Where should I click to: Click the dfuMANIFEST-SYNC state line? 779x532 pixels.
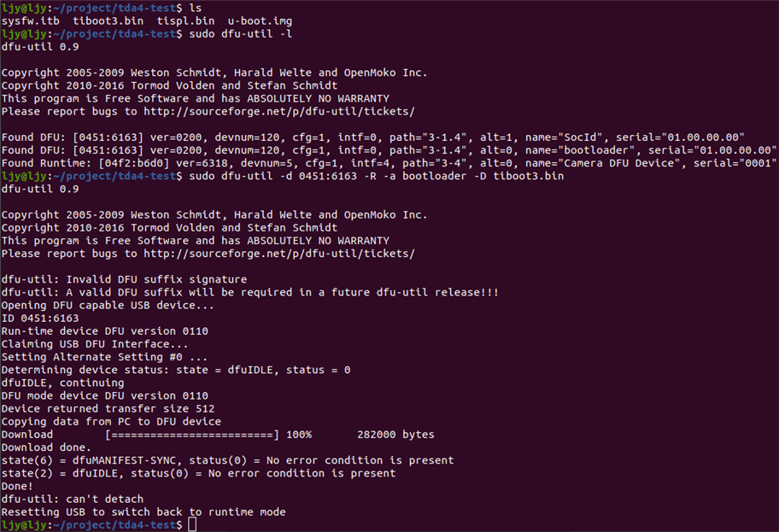227,460
